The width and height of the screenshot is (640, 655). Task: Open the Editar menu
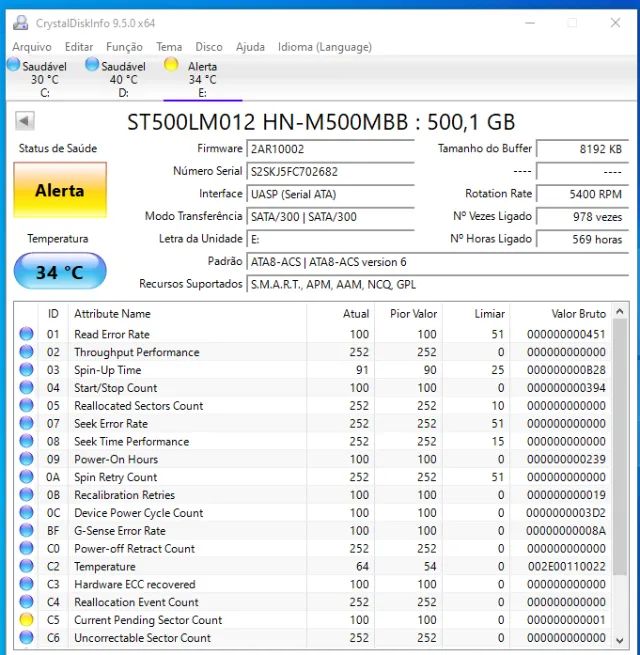click(x=79, y=47)
